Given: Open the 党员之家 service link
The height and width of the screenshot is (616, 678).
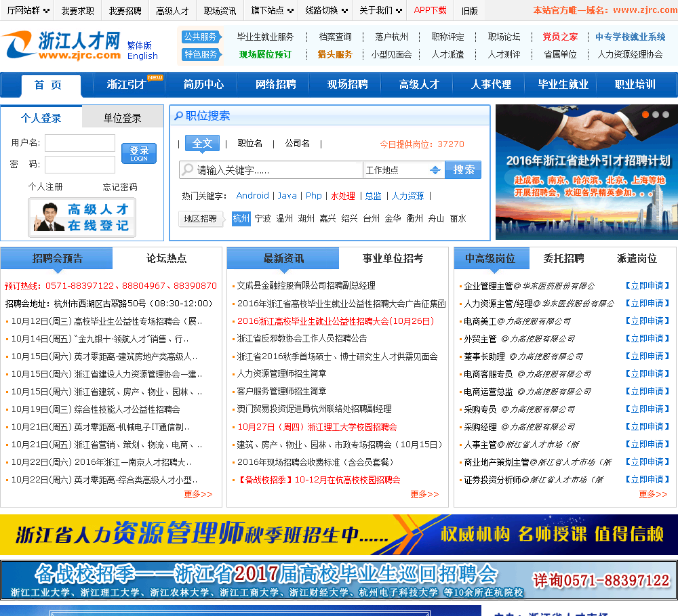Looking at the screenshot, I should [560, 37].
